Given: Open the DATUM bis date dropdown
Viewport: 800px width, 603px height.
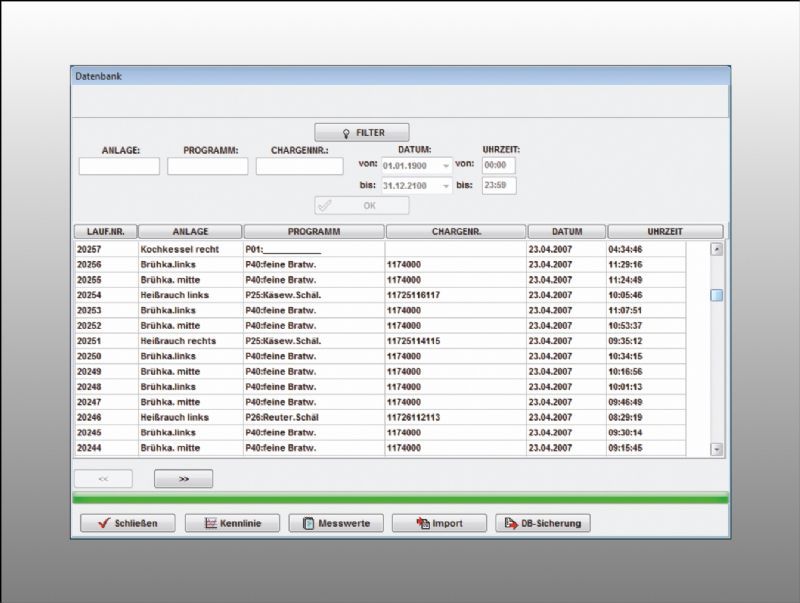Looking at the screenshot, I should [x=445, y=186].
